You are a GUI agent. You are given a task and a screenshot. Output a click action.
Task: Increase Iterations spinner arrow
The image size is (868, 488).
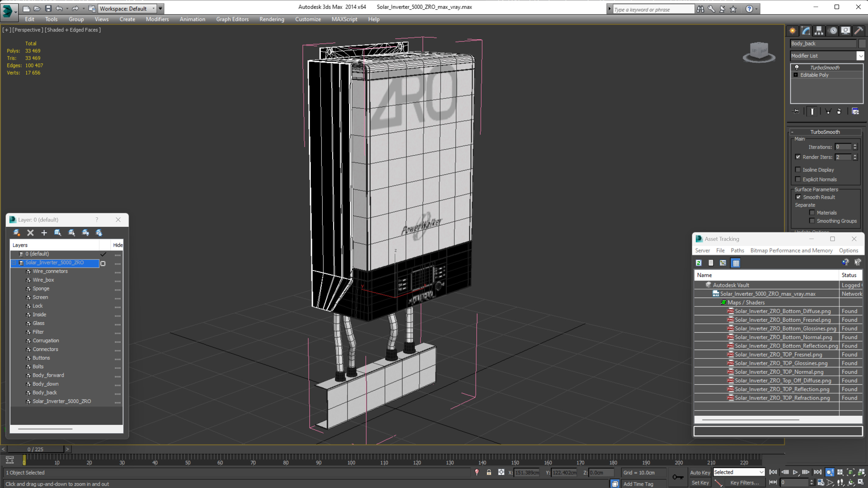(x=855, y=145)
